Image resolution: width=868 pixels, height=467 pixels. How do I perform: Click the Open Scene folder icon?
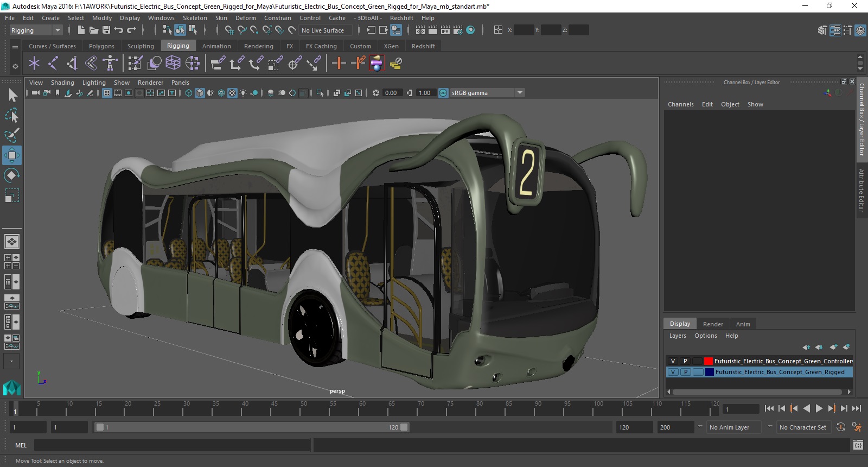(x=93, y=30)
